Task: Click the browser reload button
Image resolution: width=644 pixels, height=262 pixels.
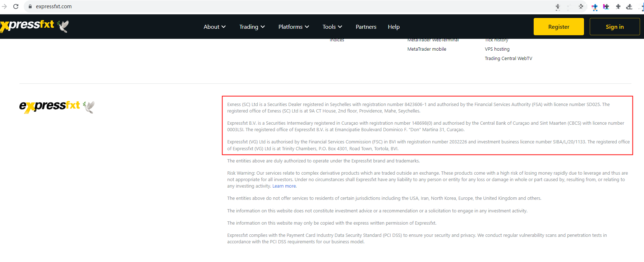Action: pyautogui.click(x=16, y=6)
